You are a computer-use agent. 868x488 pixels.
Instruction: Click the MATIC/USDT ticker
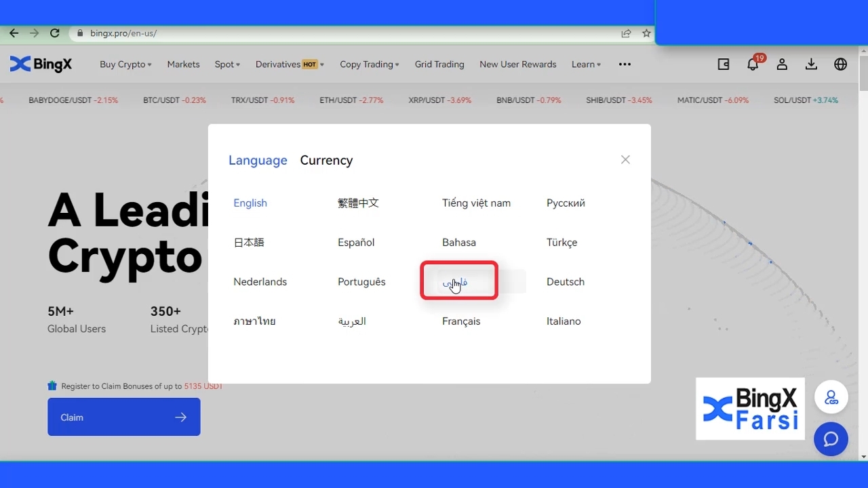click(x=713, y=100)
